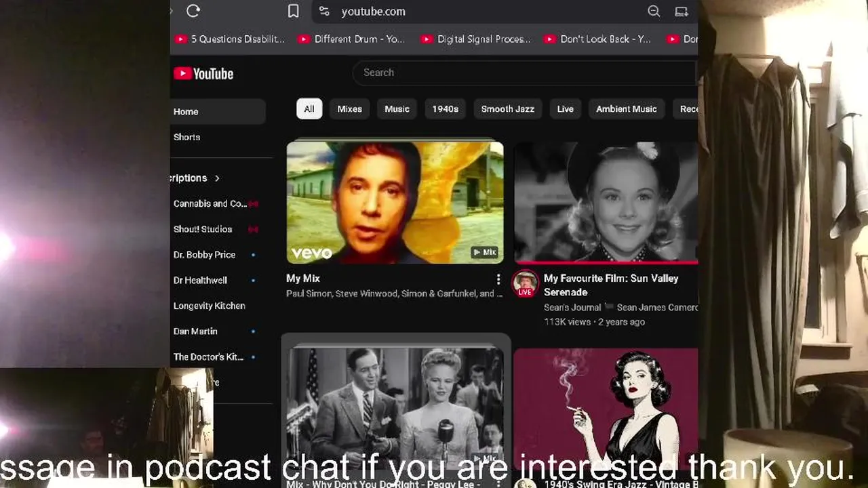Click the zoom magnifier icon in address bar
The height and width of the screenshot is (488, 868).
(x=654, y=11)
